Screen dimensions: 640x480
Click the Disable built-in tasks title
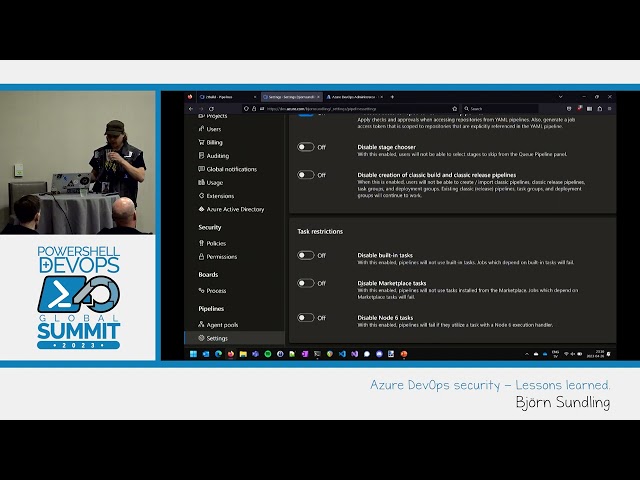(385, 255)
